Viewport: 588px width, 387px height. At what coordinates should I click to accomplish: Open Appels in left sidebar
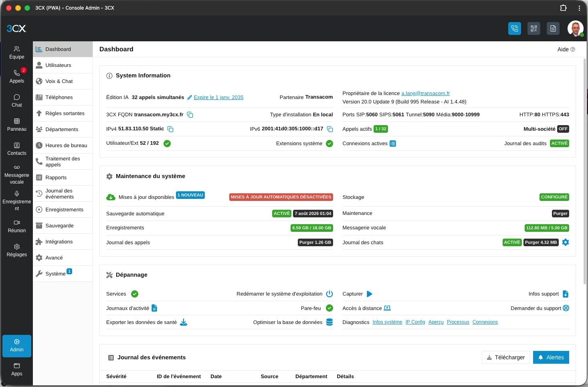[x=17, y=77]
